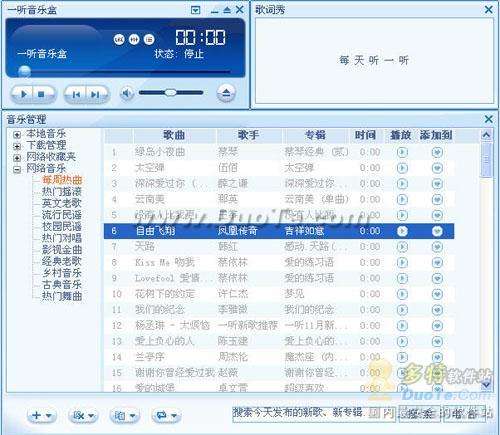This screenshot has width=500, height=435.
Task: Stop playback with the Stop button
Action: (41, 94)
